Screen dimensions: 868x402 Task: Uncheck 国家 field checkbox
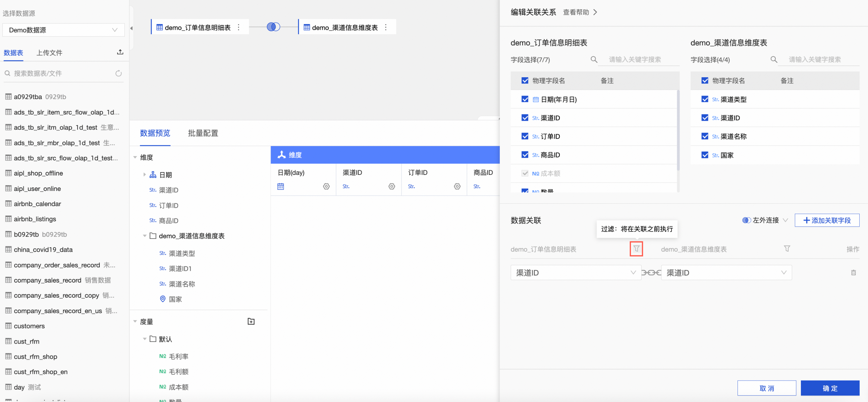tap(705, 155)
